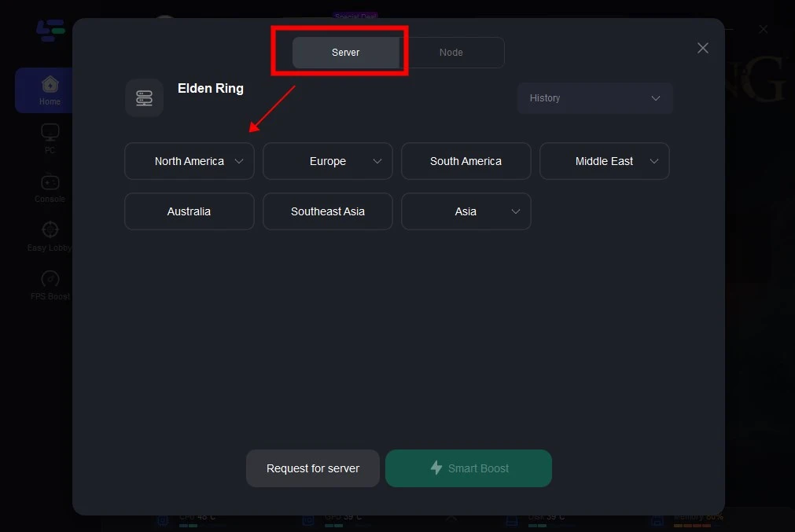The image size is (795, 532).
Task: Click the Request for server button
Action: pyautogui.click(x=313, y=468)
